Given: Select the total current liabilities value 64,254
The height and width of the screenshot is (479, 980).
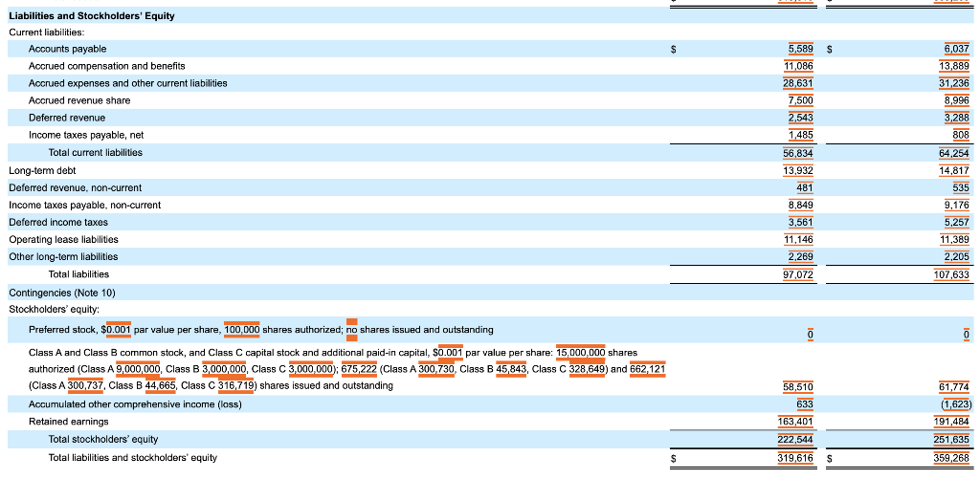Looking at the screenshot, I should click(x=954, y=153).
